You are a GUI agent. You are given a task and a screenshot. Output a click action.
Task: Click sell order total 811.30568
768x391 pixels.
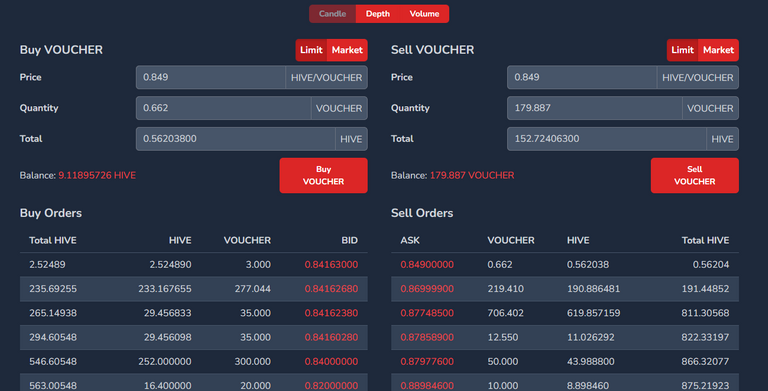pyautogui.click(x=705, y=313)
